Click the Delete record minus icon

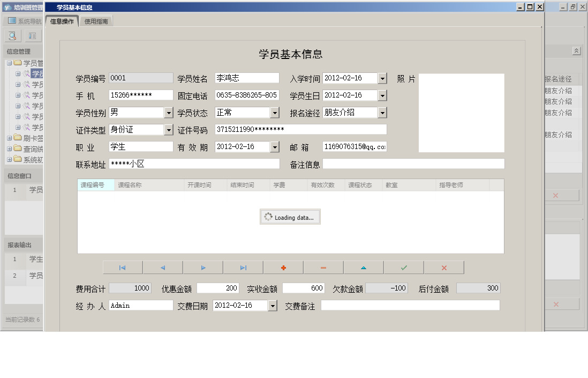coord(323,267)
